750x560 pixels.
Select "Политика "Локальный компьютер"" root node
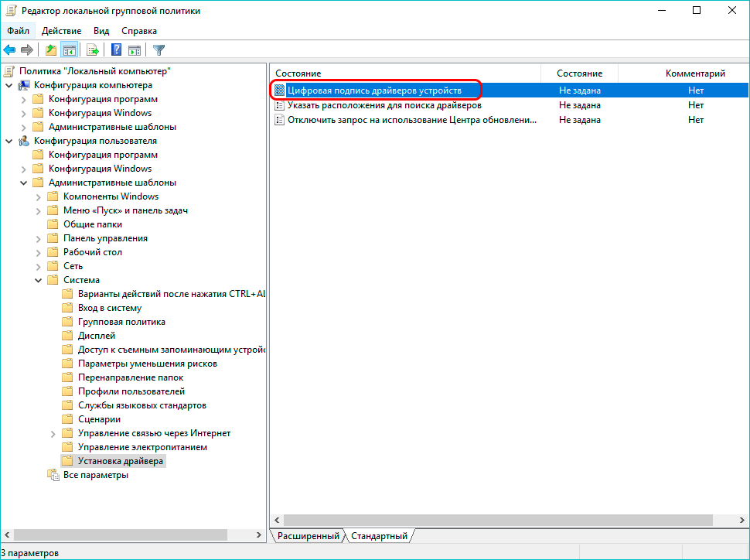point(94,71)
